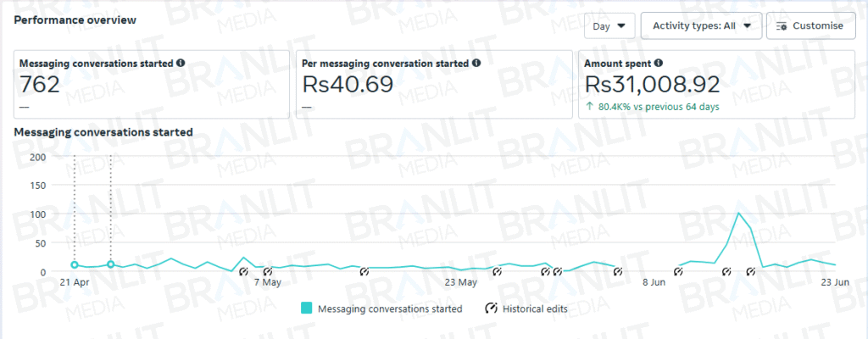Click the historical edit marker just after 23 May

click(x=498, y=271)
